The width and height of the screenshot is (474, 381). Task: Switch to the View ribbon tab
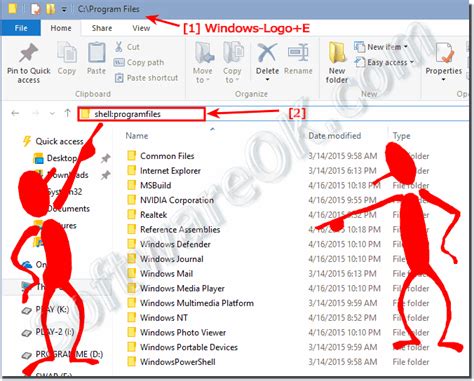coord(141,28)
